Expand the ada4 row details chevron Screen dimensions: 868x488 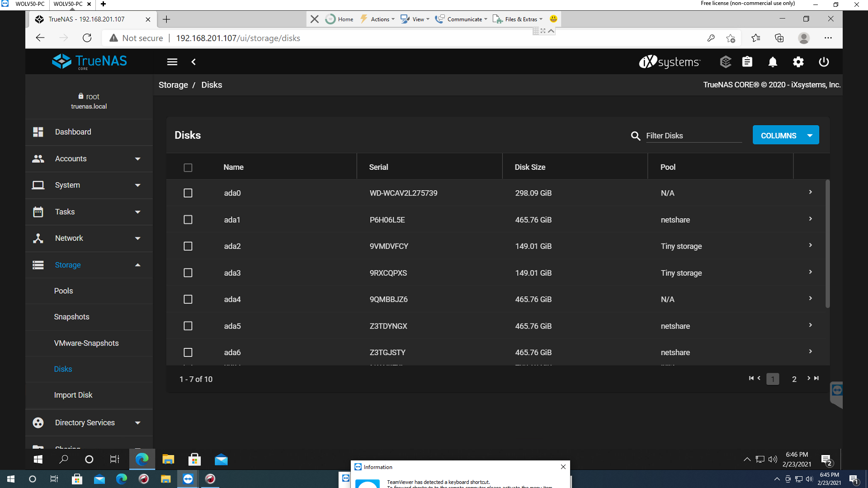click(811, 298)
